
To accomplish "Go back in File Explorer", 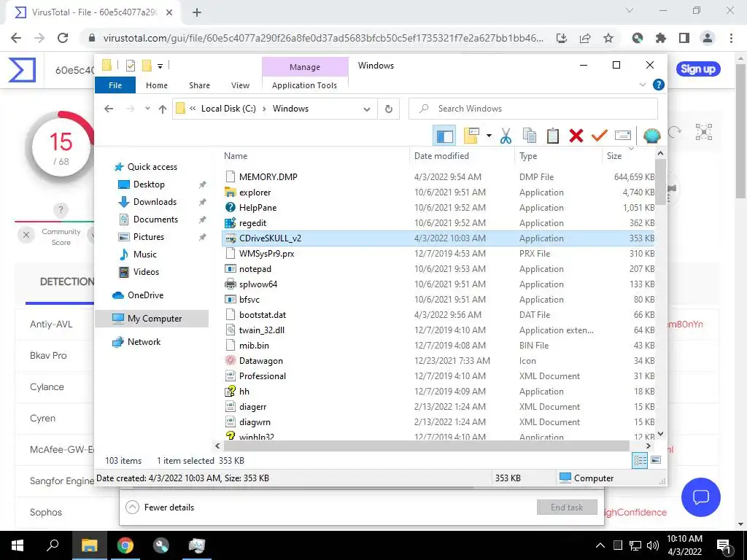I will [109, 109].
